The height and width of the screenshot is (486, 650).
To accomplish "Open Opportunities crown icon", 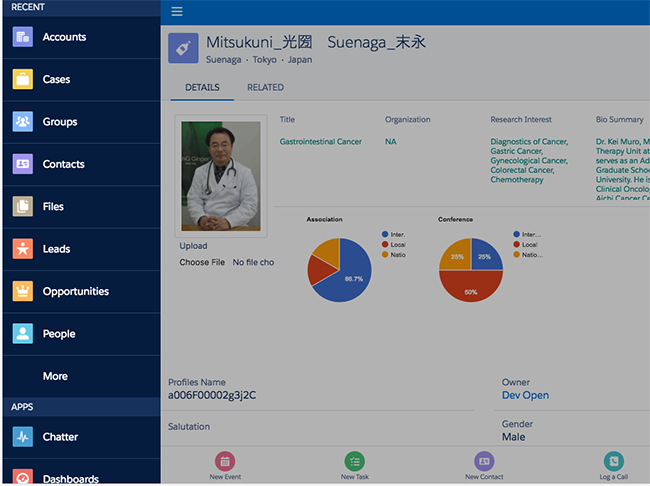I will pos(23,291).
